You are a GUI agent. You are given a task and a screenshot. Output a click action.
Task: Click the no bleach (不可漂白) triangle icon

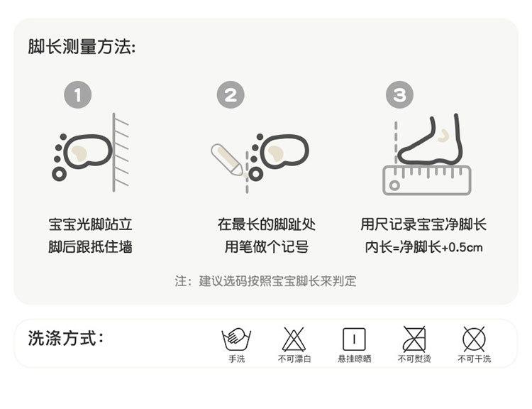pyautogui.click(x=294, y=339)
